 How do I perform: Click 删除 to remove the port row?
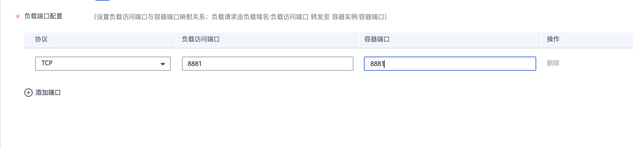(x=553, y=63)
